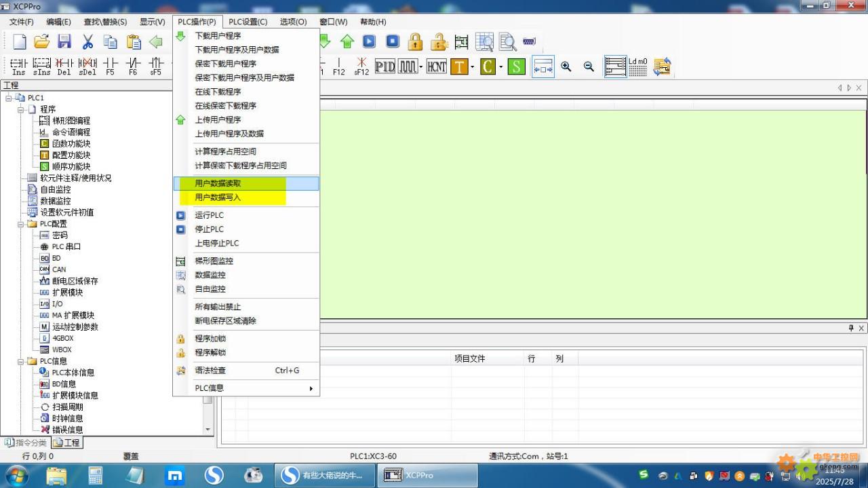Stop the PLC using the blue stop icon
868x488 pixels.
(393, 41)
